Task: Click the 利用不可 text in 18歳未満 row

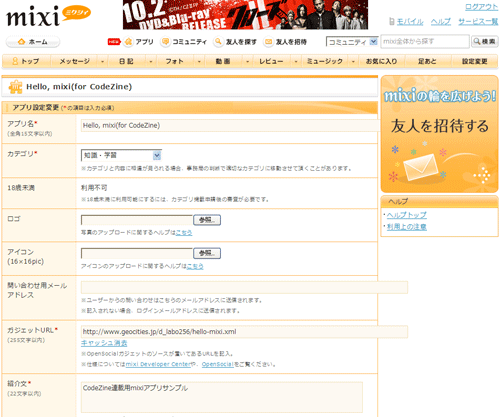Action: [94, 188]
